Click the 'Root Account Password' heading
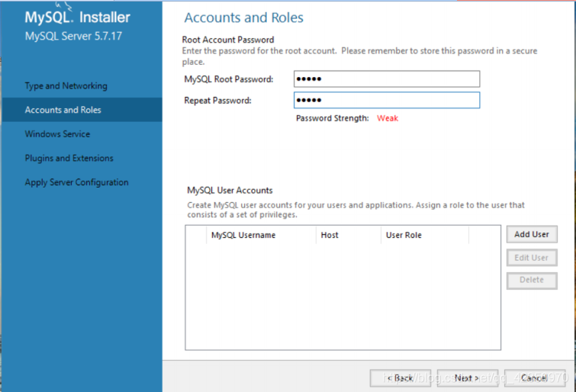 point(228,40)
